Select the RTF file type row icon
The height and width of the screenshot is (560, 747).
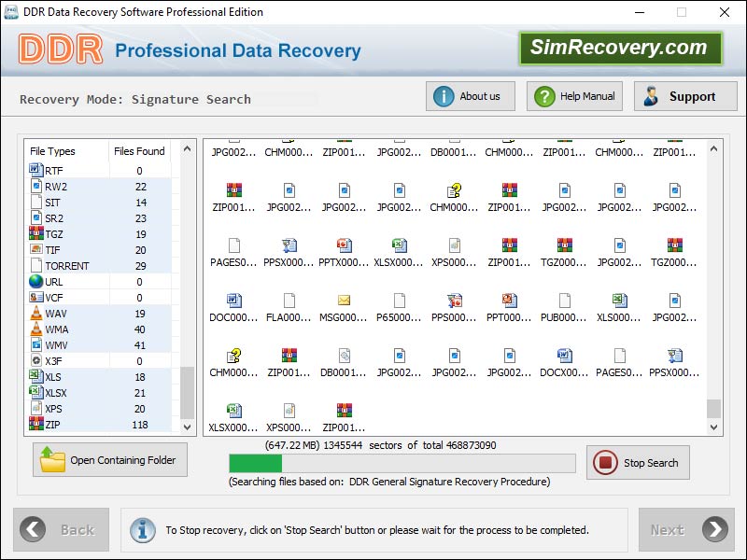[36, 170]
